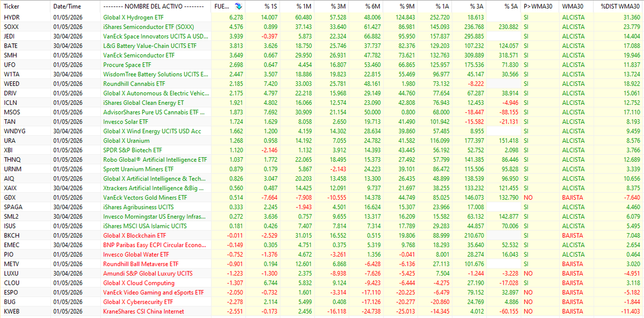Click SPDR S&P Biotech ETF name

(x=133, y=150)
